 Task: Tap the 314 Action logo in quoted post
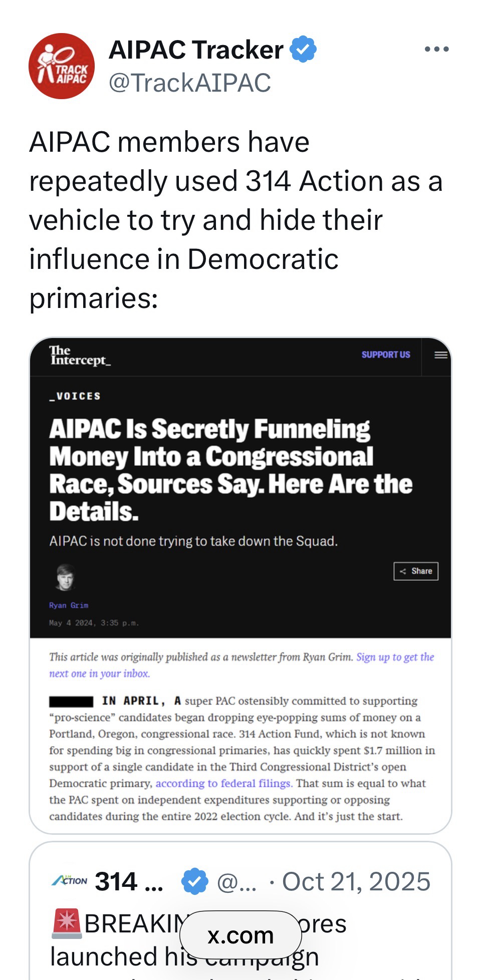[69, 881]
